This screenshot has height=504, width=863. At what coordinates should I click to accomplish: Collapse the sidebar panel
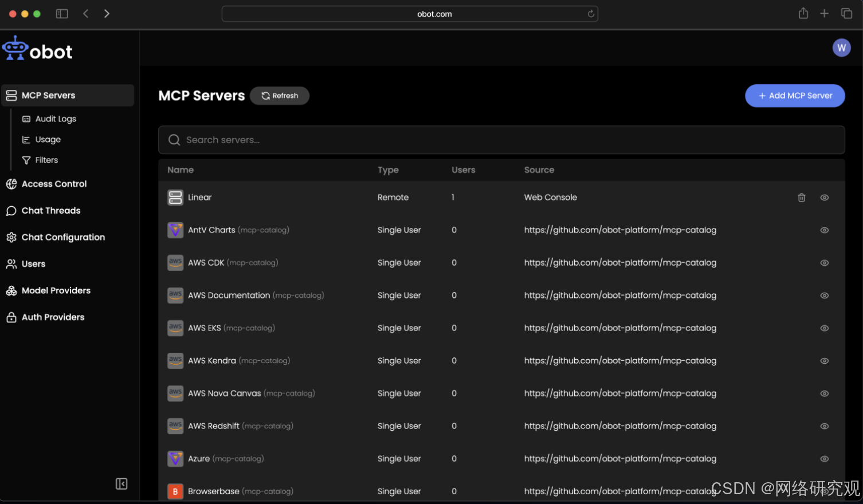tap(121, 484)
